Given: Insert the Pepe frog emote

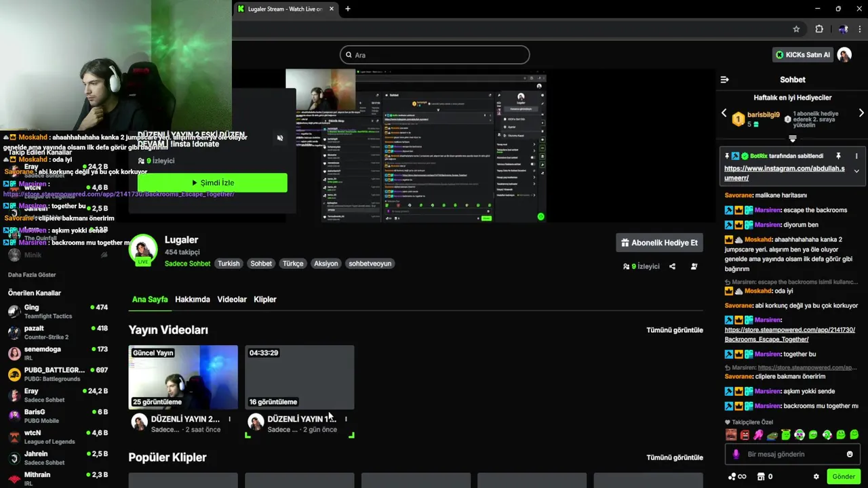Looking at the screenshot, I should (x=772, y=434).
